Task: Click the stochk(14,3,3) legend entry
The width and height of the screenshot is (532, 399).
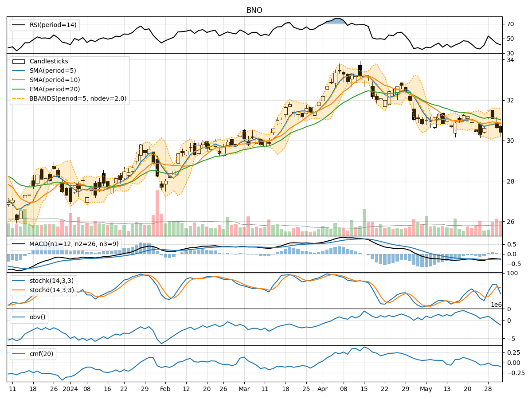Action: coord(51,281)
